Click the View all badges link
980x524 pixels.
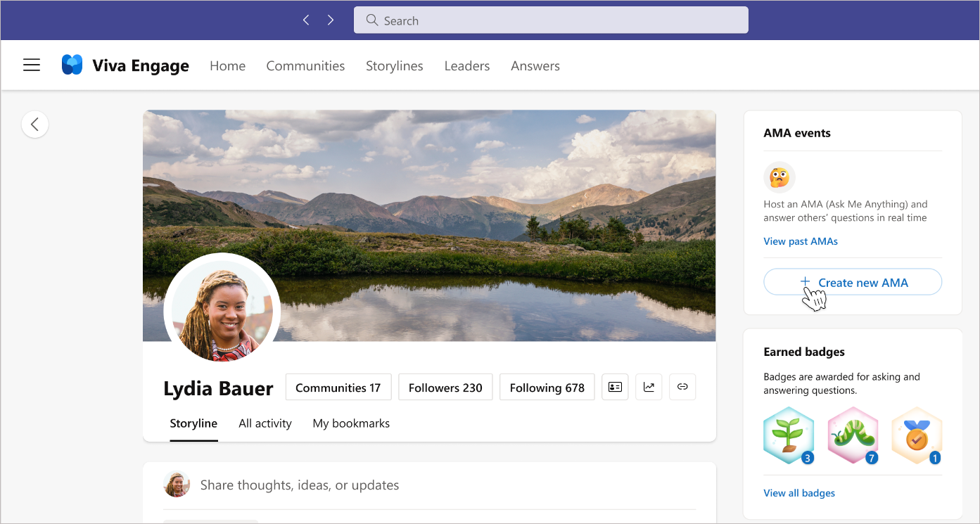click(799, 493)
